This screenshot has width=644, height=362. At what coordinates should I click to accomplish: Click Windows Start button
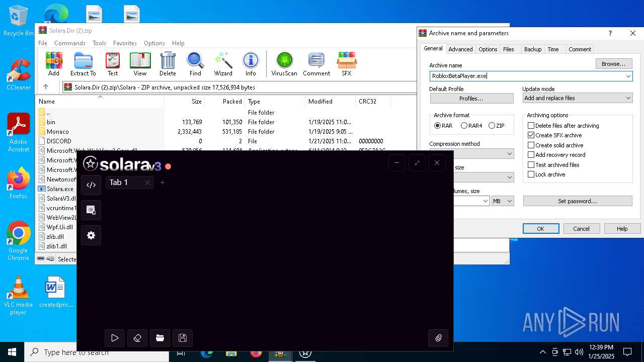12,352
